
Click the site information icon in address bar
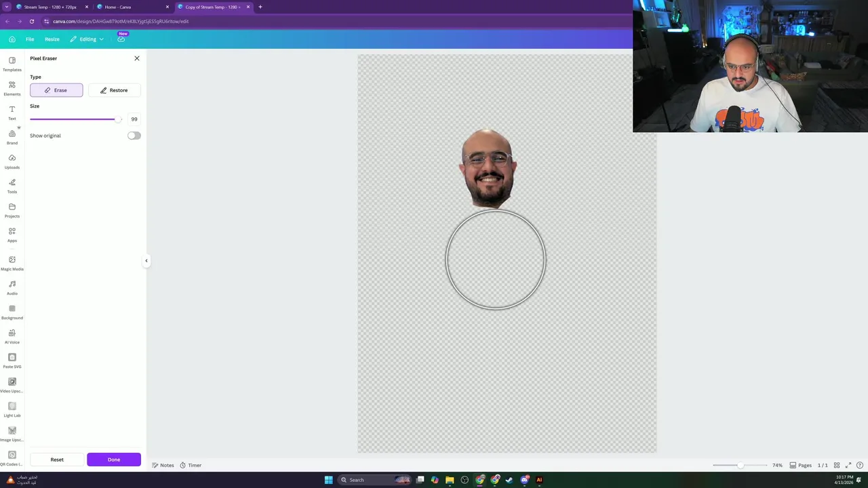[x=46, y=21]
